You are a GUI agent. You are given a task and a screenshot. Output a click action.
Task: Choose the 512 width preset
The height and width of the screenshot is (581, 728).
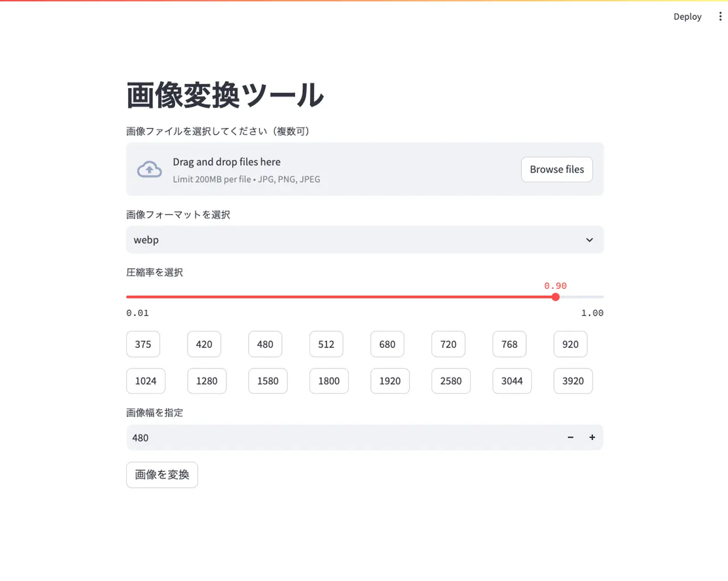coord(326,345)
